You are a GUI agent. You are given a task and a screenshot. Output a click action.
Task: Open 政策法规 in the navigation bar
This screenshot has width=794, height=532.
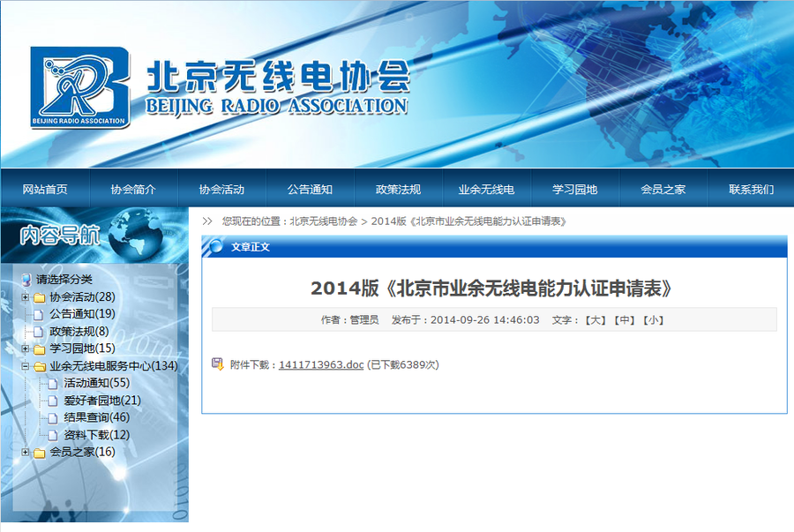click(x=399, y=190)
